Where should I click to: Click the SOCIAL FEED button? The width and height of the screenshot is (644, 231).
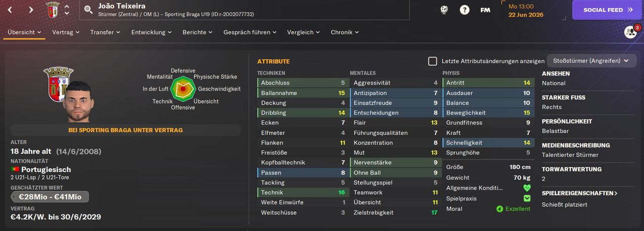coord(608,10)
